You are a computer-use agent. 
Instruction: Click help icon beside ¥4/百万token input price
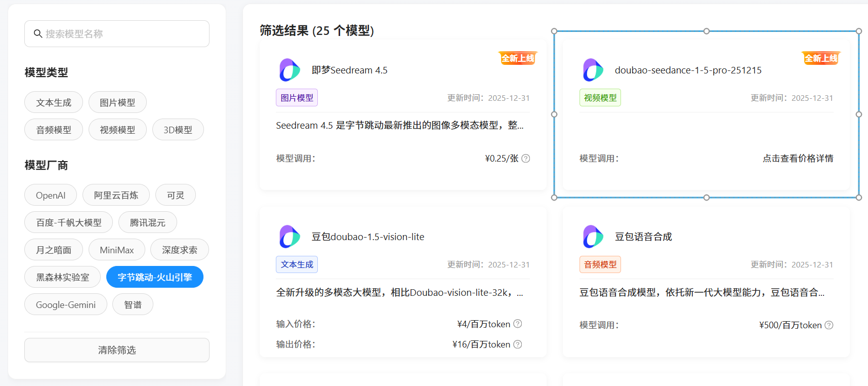(x=518, y=324)
